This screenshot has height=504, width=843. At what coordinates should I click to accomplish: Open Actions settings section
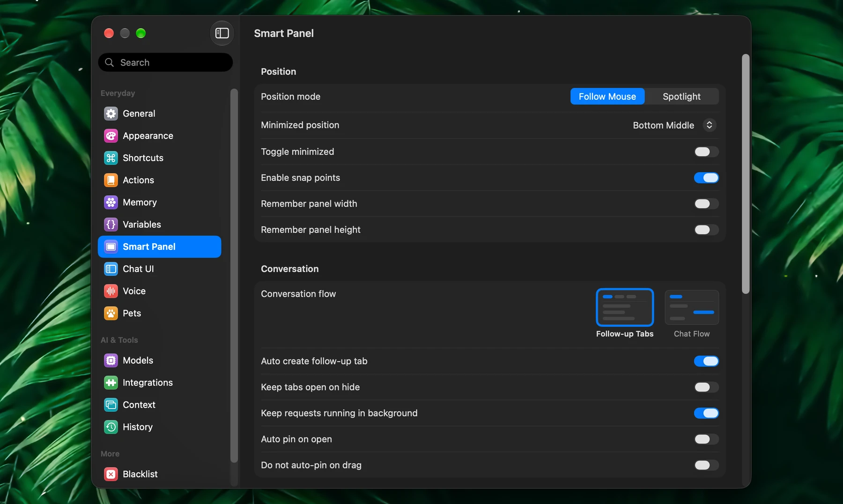(159, 180)
